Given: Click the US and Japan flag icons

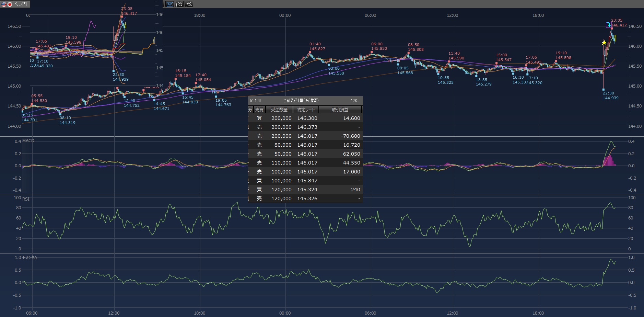Looking at the screenshot, I should click(x=7, y=4).
